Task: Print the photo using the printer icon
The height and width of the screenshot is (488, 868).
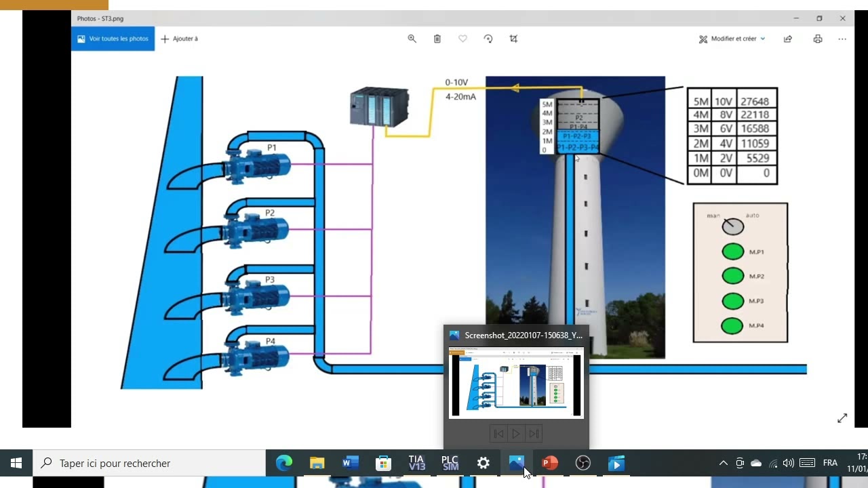Action: point(818,39)
